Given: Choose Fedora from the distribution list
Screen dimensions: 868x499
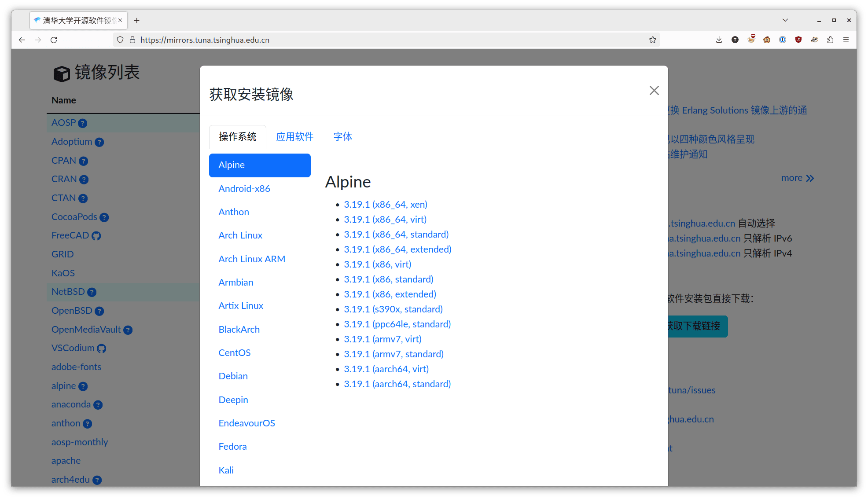Looking at the screenshot, I should (232, 447).
